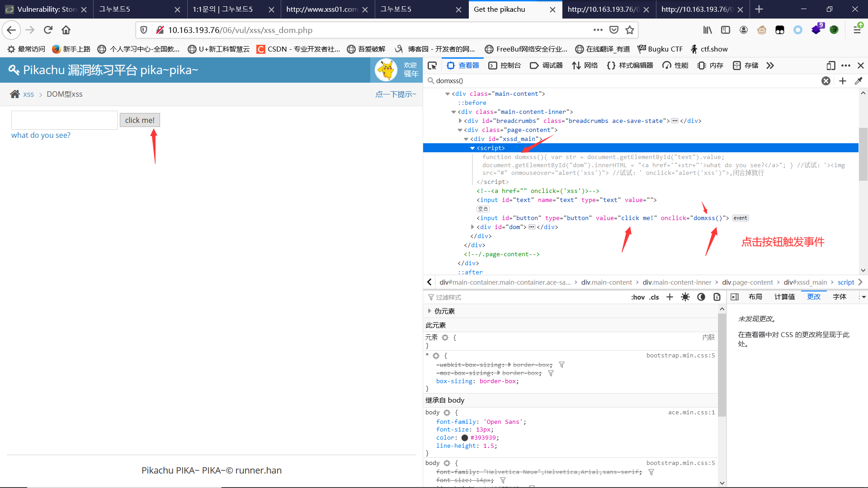Pick a color with the eyedropper
The height and width of the screenshot is (488, 868).
click(x=859, y=81)
